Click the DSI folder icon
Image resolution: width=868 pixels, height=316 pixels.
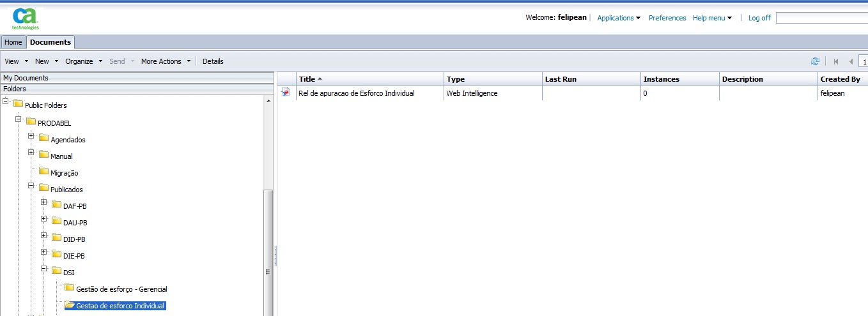[56, 271]
